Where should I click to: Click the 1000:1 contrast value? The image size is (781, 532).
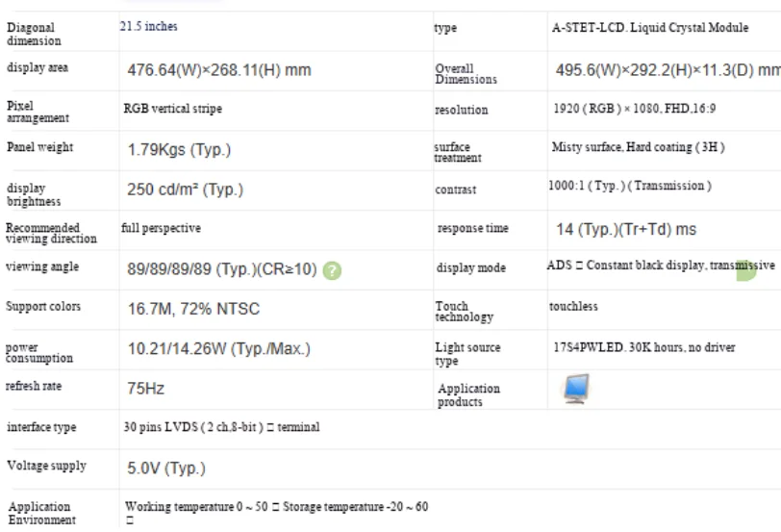[630, 186]
